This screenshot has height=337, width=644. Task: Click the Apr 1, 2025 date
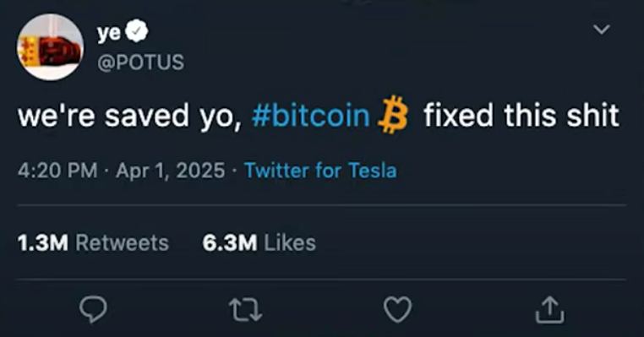click(171, 171)
